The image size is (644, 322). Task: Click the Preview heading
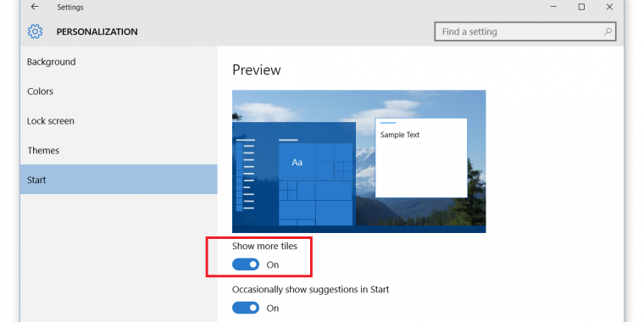(x=256, y=70)
